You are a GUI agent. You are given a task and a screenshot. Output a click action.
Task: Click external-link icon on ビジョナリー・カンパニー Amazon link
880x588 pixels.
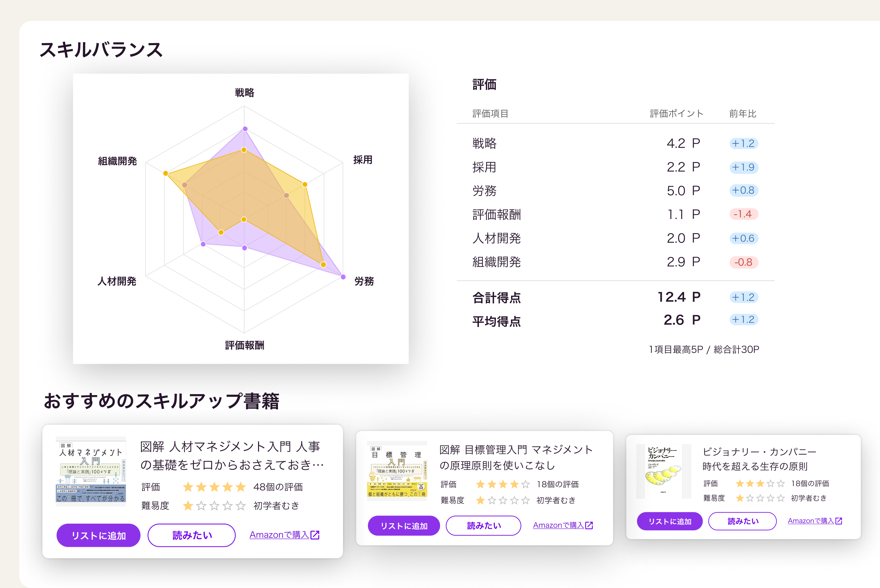(839, 521)
